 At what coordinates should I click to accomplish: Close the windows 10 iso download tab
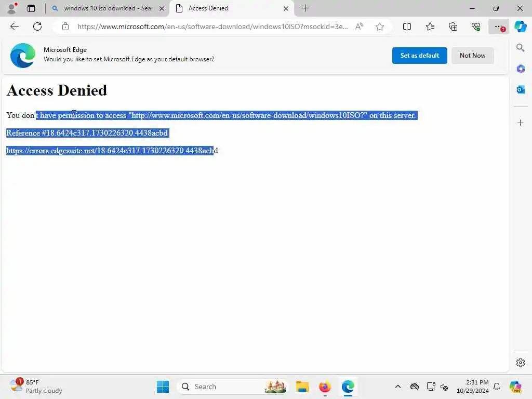[x=162, y=8]
